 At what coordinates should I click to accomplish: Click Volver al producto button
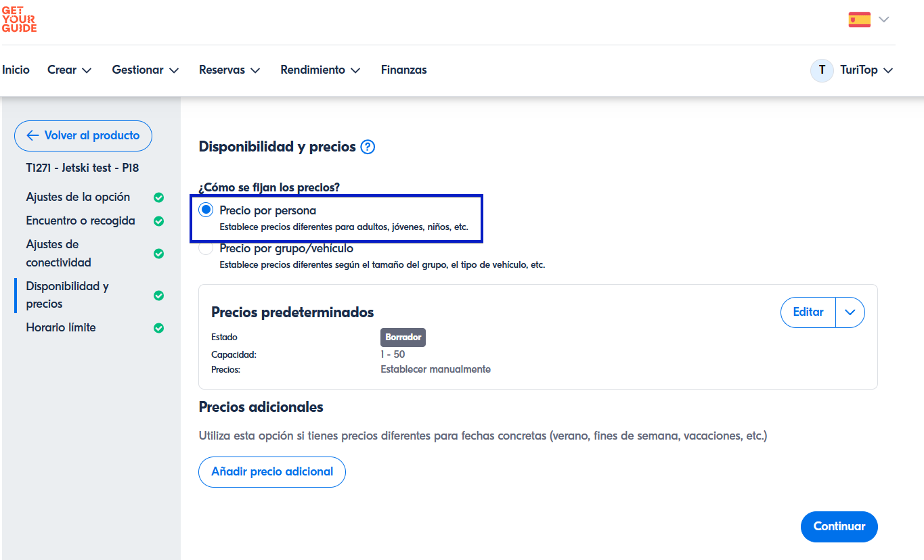(83, 136)
